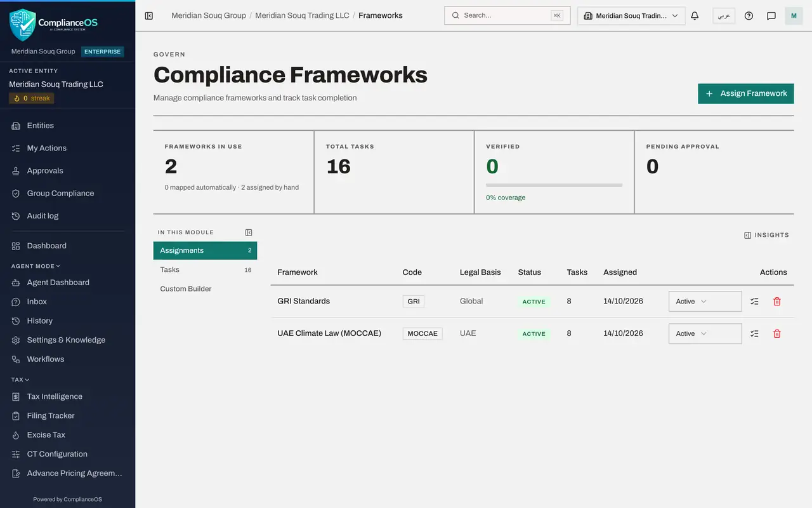Open Agent Dashboard in the sidebar
This screenshot has height=508, width=812.
click(x=67, y=283)
